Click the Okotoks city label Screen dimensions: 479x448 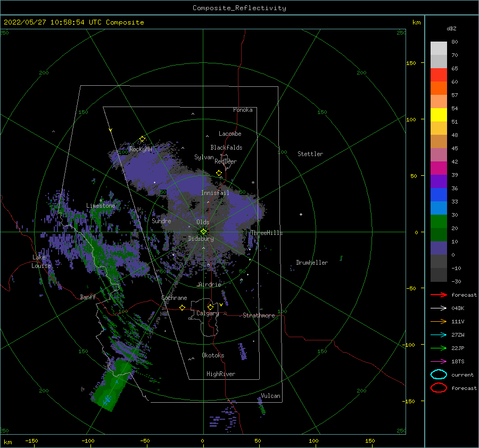click(x=213, y=355)
